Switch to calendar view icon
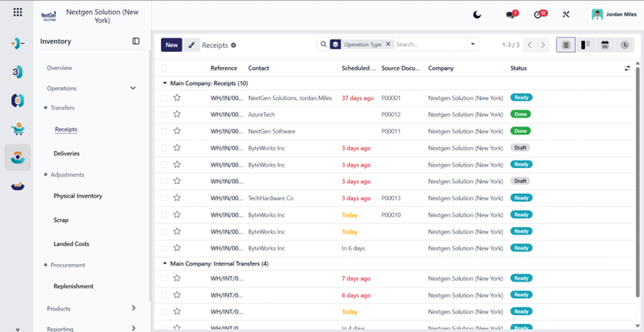 [605, 45]
